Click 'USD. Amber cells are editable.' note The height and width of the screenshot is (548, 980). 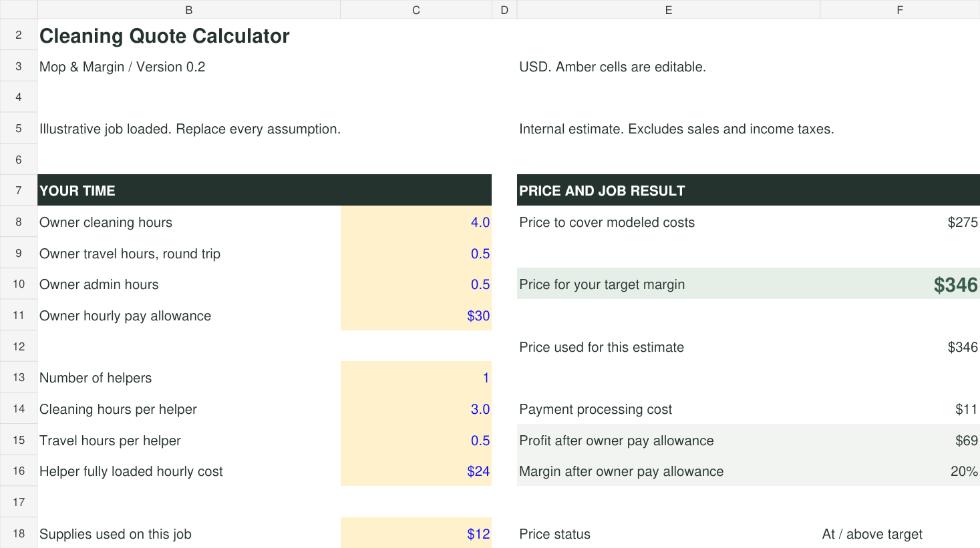(x=613, y=67)
